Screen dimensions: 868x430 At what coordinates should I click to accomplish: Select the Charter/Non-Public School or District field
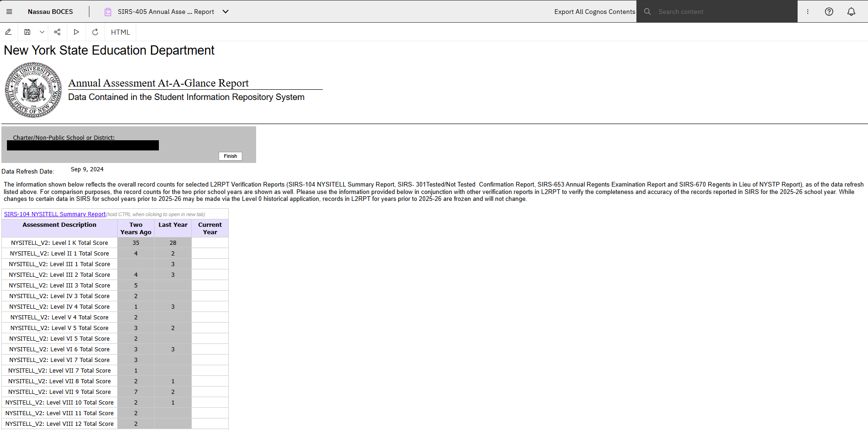tap(83, 145)
